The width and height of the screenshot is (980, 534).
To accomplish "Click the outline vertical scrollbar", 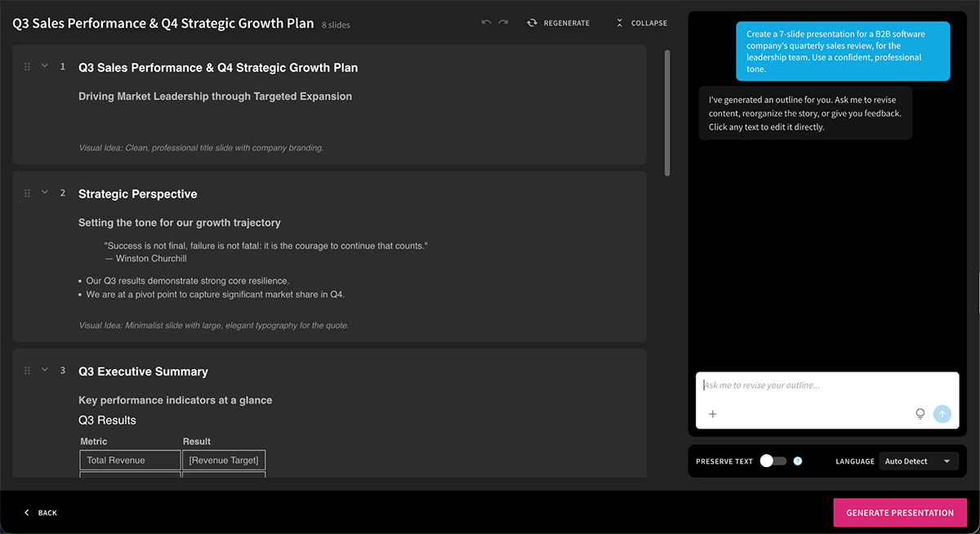I will 667,113.
